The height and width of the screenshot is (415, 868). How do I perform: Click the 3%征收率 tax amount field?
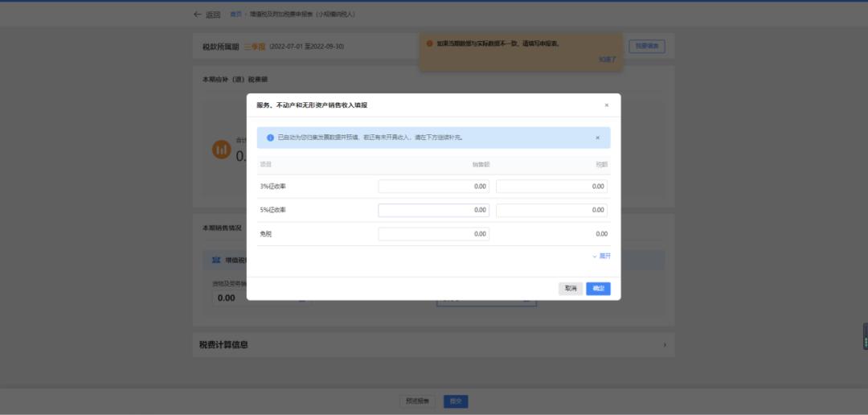point(551,187)
